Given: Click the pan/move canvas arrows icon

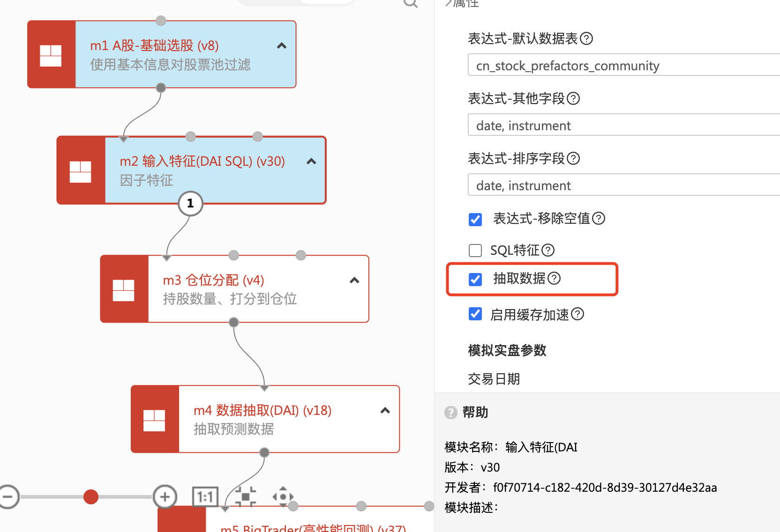Looking at the screenshot, I should 283,496.
